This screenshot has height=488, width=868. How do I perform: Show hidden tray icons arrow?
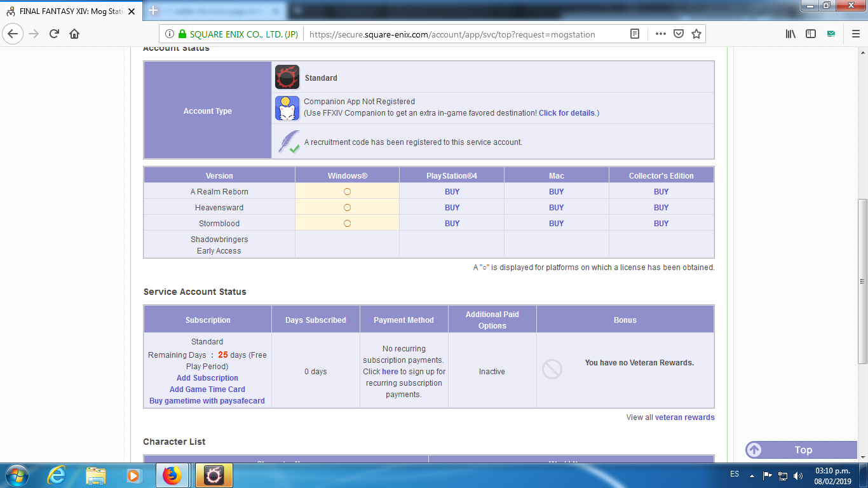(752, 475)
